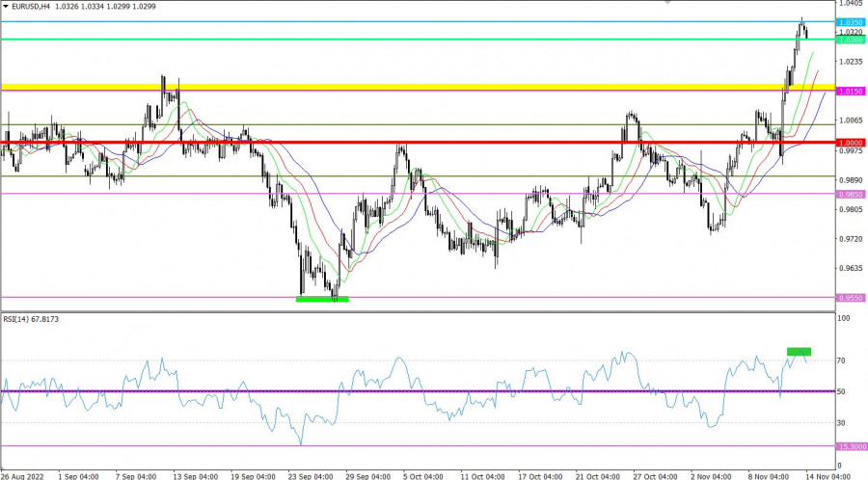Click the red 1.0000 price label
Image resolution: width=868 pixels, height=480 pixels.
coord(850,143)
